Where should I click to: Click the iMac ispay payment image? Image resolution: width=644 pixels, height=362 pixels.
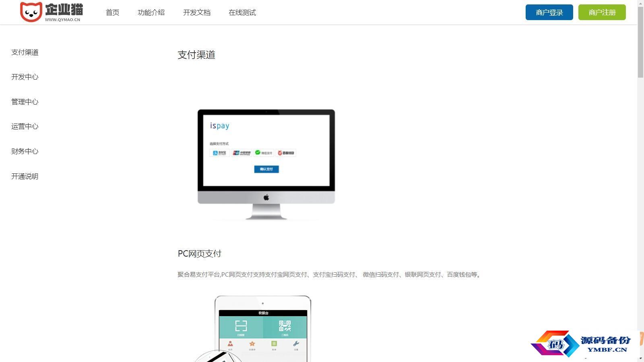coord(266,164)
